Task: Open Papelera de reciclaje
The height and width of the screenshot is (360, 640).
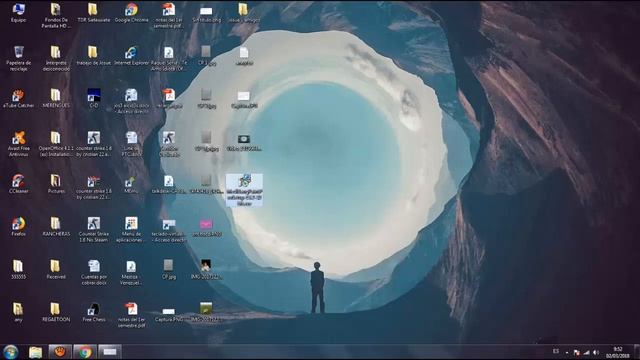Action: [18, 58]
